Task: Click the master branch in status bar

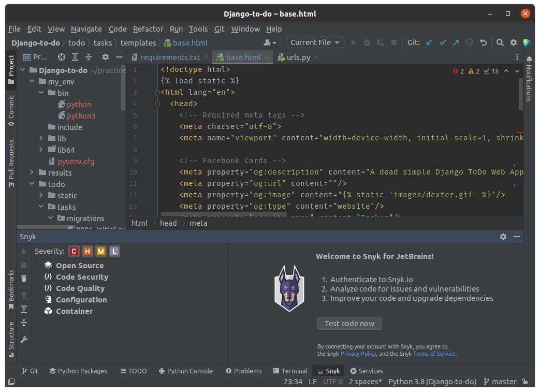Action: [x=501, y=382]
